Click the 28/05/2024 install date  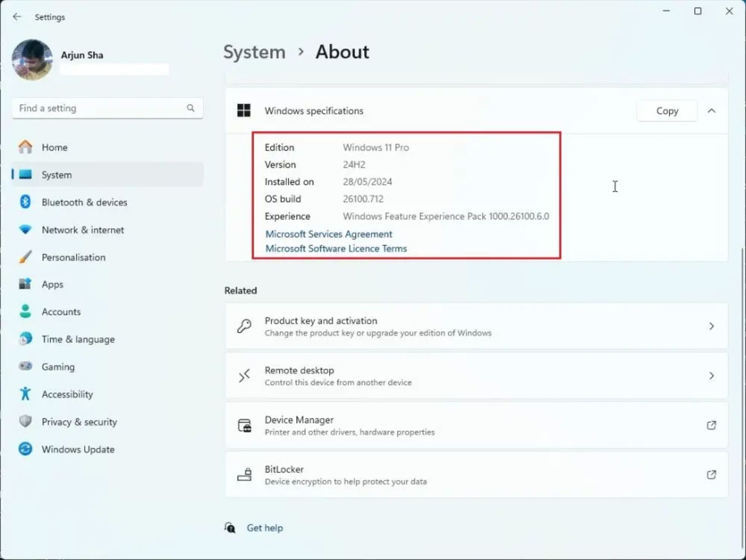367,182
